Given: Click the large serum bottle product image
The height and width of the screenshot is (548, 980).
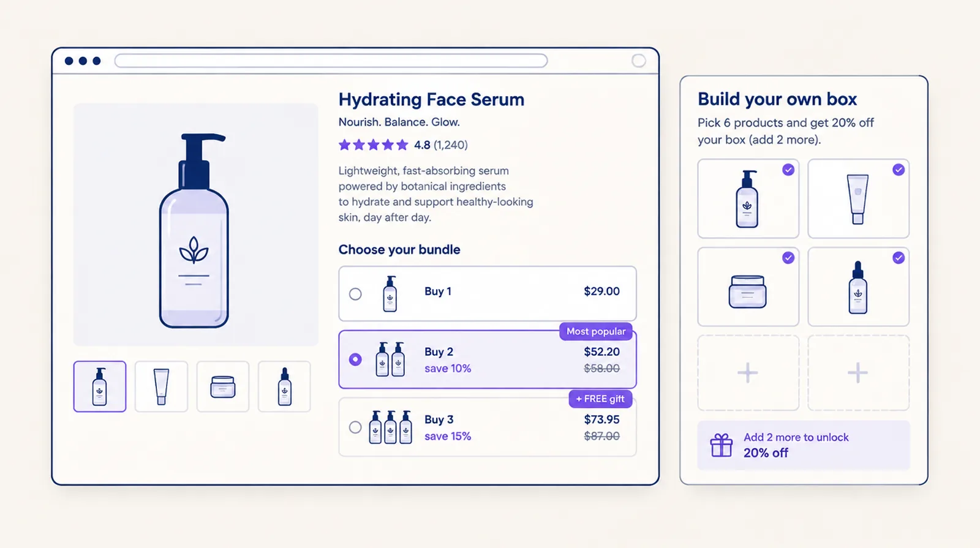Looking at the screenshot, I should pos(194,230).
